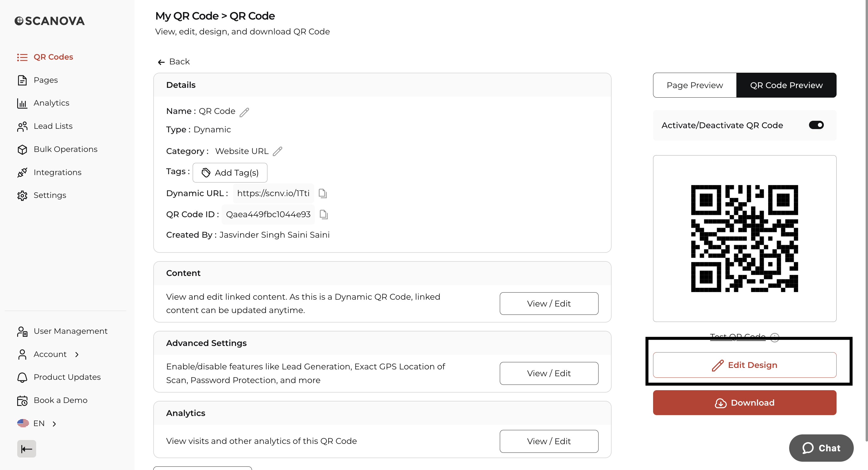The image size is (868, 470).
Task: Open the Chat widget
Action: tap(821, 448)
